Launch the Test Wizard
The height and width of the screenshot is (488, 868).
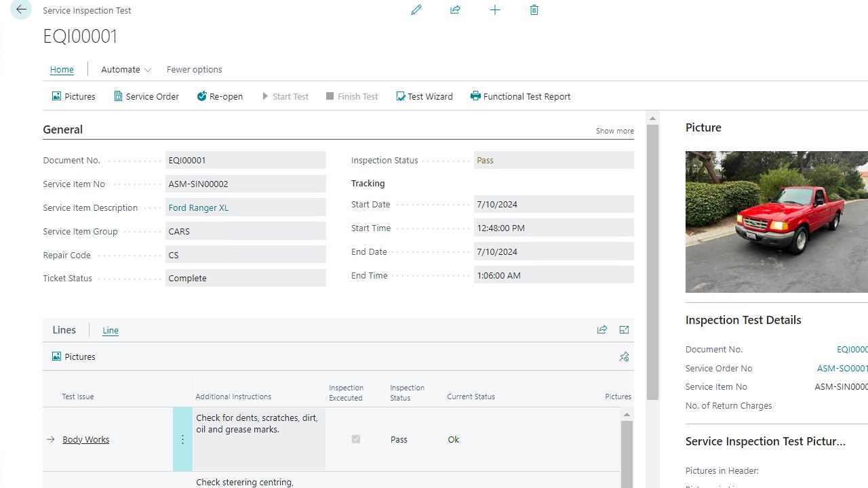424,96
